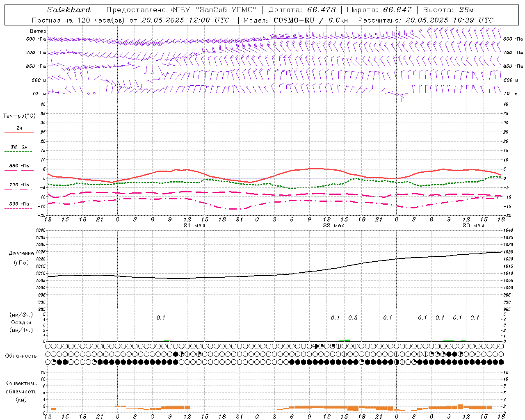The height and width of the screenshot is (420, 525).
Task: Click the Осадки precipitation label
Action: pos(21,322)
